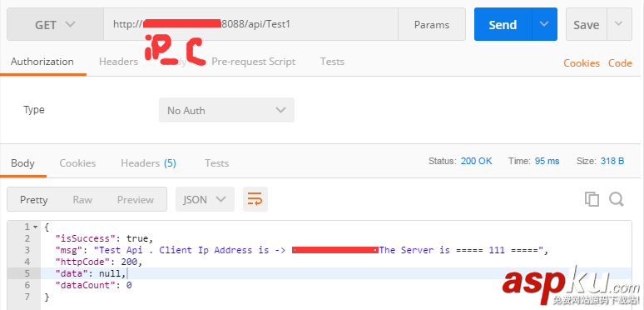Save the request
Screen dimensions: 644x310
pos(586,24)
